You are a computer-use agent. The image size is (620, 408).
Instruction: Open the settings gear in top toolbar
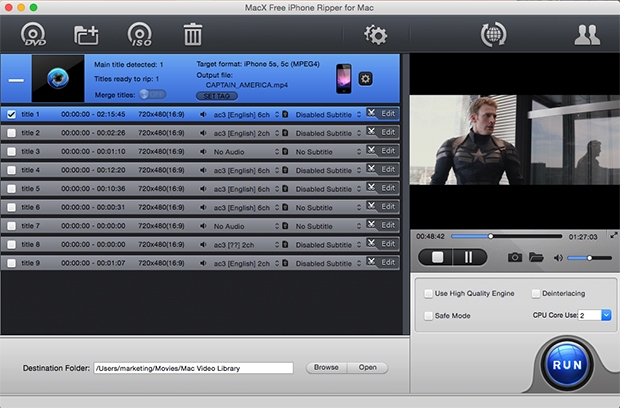coord(375,35)
